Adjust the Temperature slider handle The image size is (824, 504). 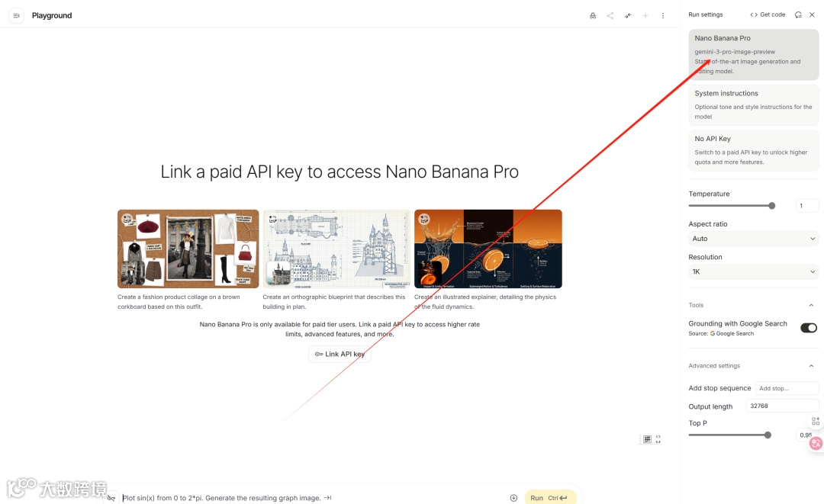(x=771, y=206)
